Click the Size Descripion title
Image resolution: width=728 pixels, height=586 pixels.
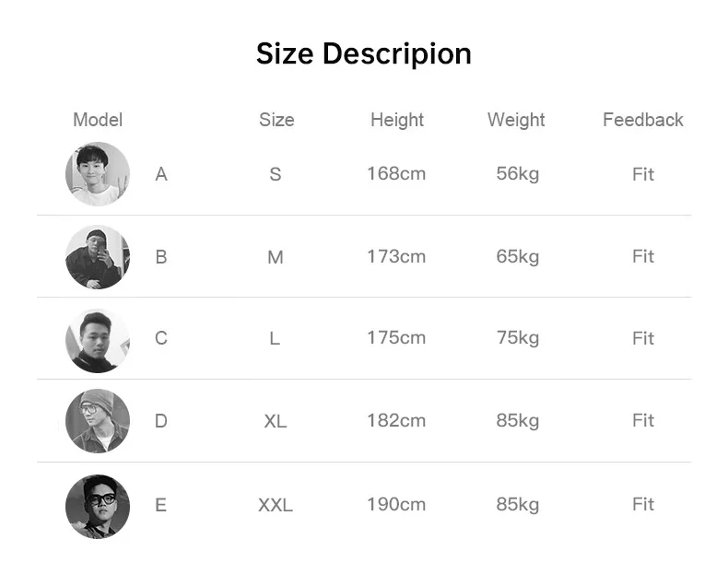[364, 53]
